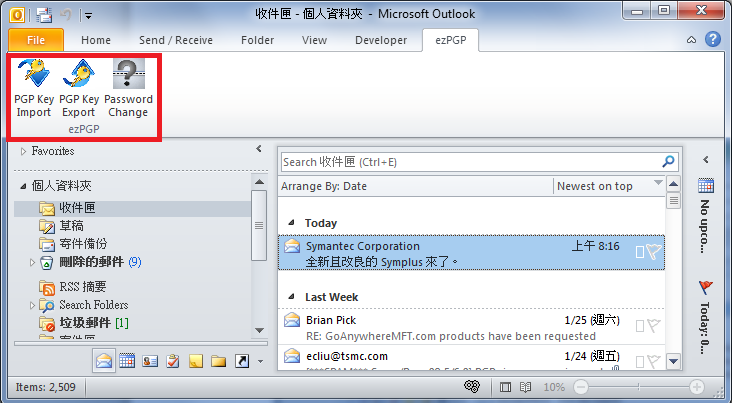Open Tasks from bottom navigation icons

[172, 361]
